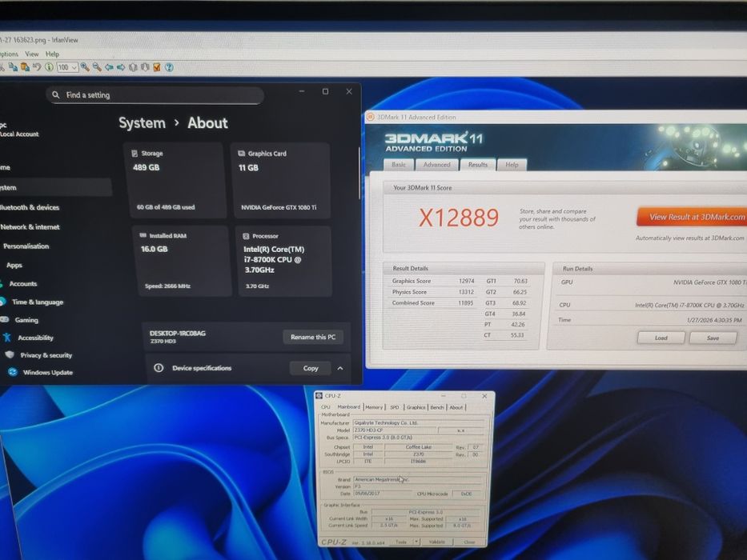Open Personalisation in Settings sidebar
This screenshot has height=560, width=747.
pyautogui.click(x=26, y=246)
